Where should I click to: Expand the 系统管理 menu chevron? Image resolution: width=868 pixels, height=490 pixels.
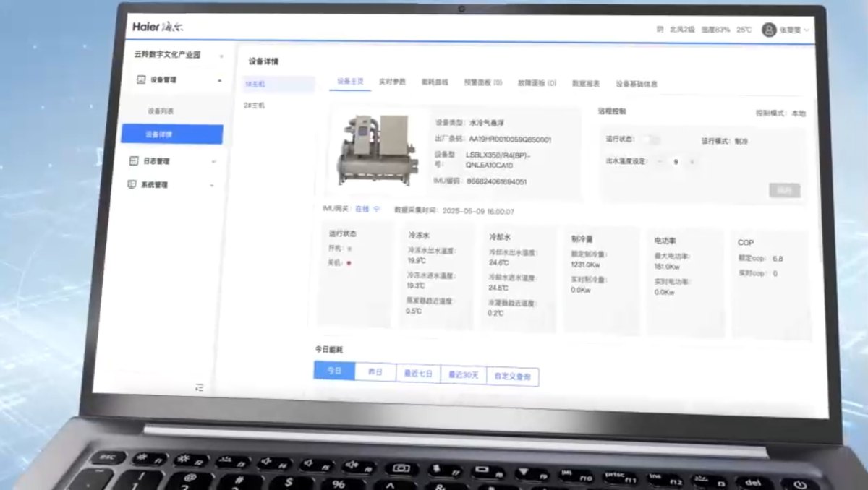coord(211,184)
